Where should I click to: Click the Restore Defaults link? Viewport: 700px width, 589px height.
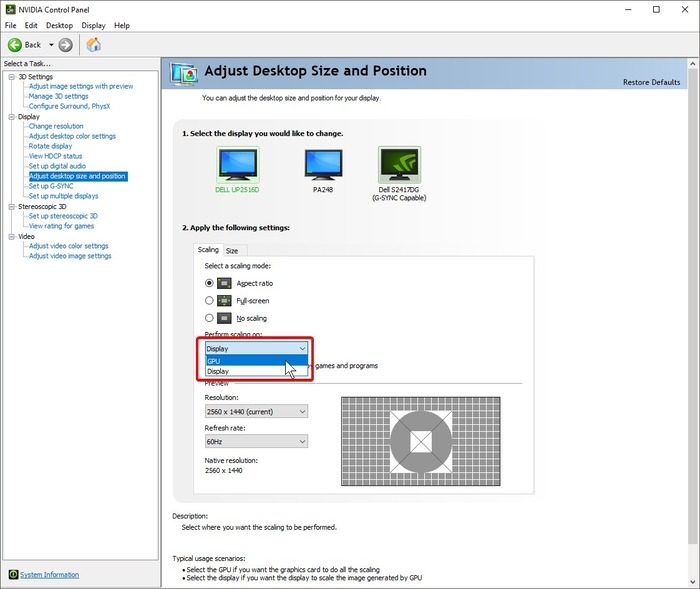tap(651, 82)
